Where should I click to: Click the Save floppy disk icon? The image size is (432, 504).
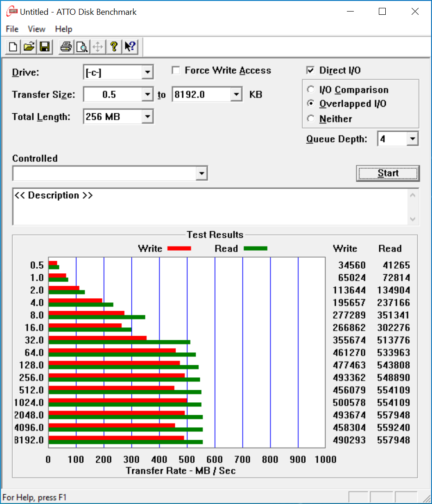[45, 47]
